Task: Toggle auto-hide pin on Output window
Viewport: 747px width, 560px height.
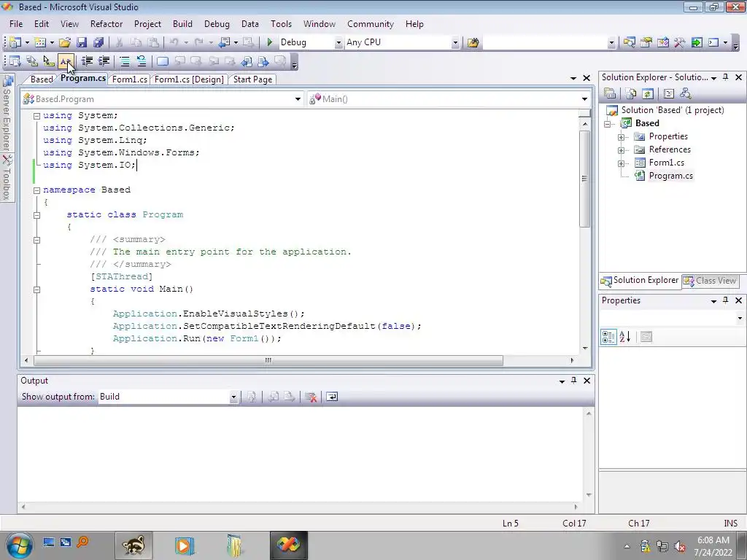Action: click(x=573, y=381)
